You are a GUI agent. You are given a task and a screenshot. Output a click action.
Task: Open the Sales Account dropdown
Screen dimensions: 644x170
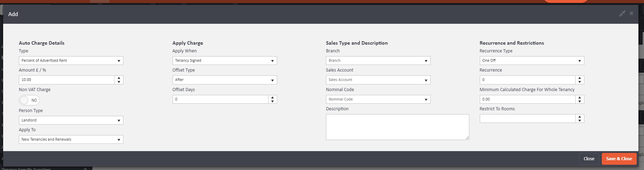[x=378, y=80]
